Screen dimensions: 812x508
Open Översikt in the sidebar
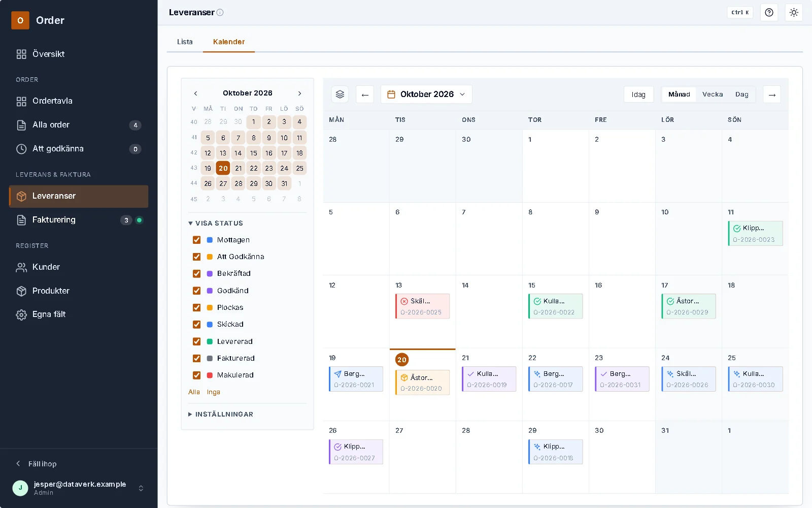(79, 54)
